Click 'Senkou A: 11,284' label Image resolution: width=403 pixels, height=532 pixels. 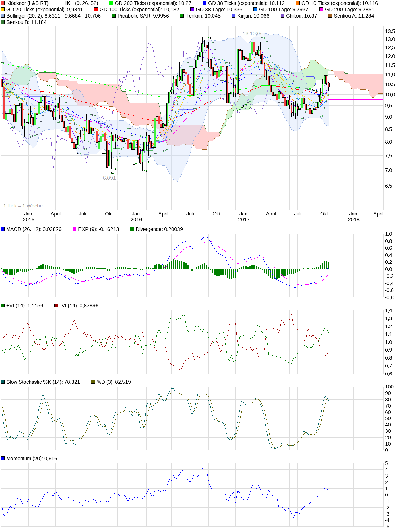[354, 16]
